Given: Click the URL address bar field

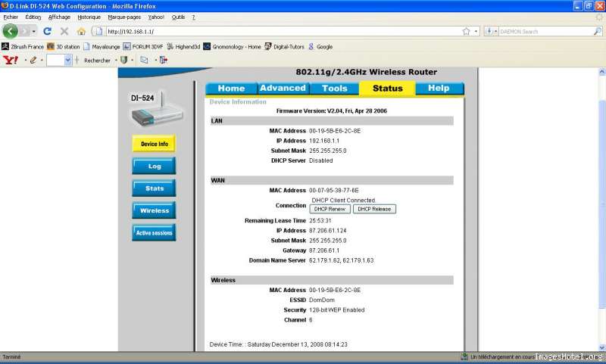Looking at the screenshot, I should click(x=280, y=31).
